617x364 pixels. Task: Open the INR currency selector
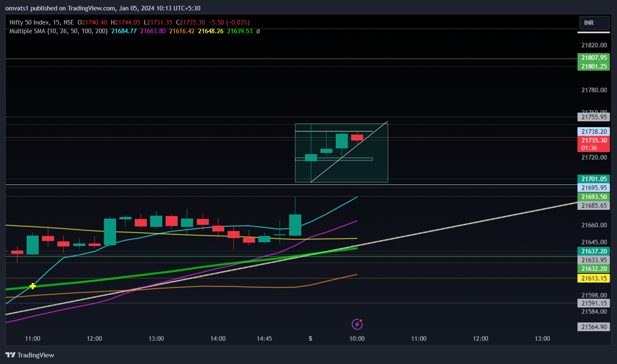coord(594,23)
